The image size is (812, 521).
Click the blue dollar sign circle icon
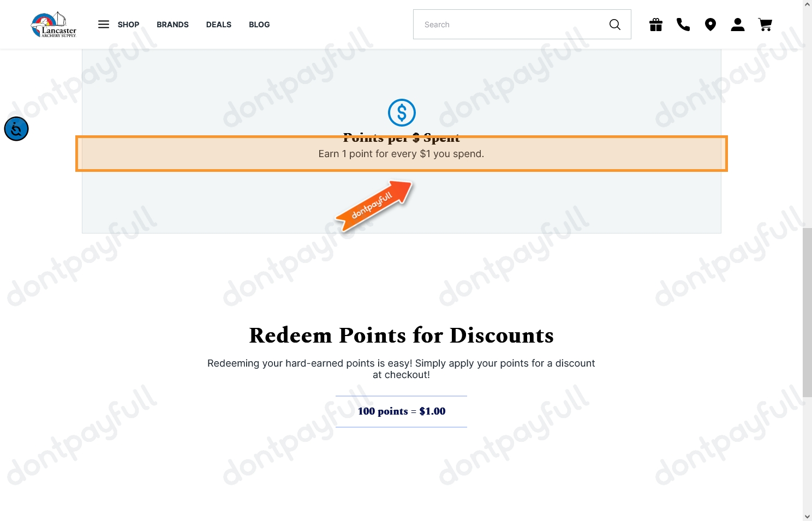pos(402,112)
